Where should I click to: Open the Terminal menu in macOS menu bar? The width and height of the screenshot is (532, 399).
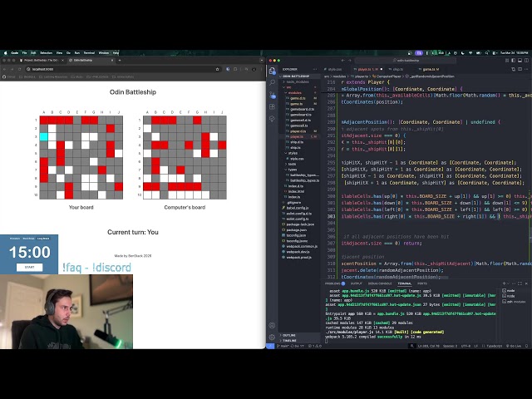tap(89, 53)
